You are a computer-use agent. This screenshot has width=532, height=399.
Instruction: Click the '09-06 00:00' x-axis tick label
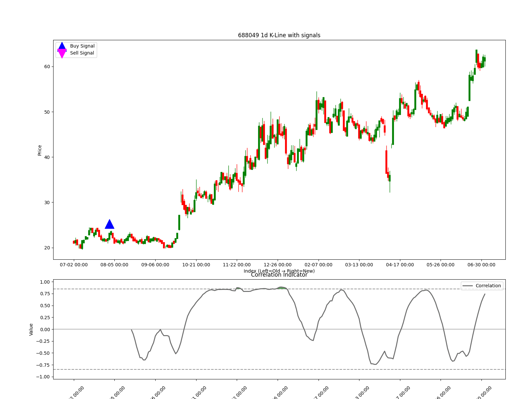coord(155,265)
